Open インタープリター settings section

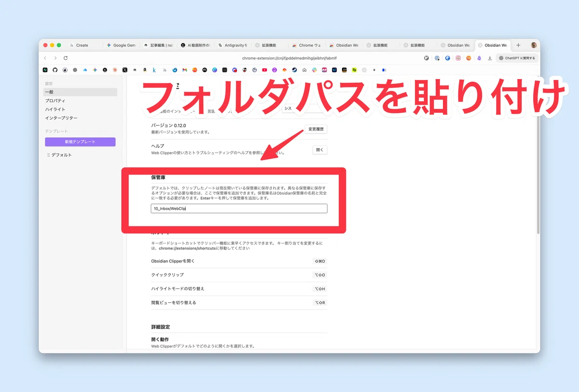[61, 118]
